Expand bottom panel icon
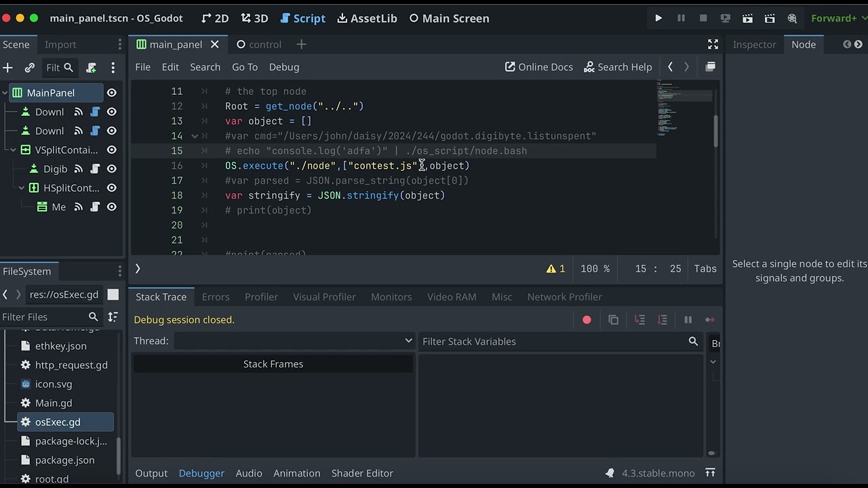Screen dimensions: 868x488 point(710,472)
